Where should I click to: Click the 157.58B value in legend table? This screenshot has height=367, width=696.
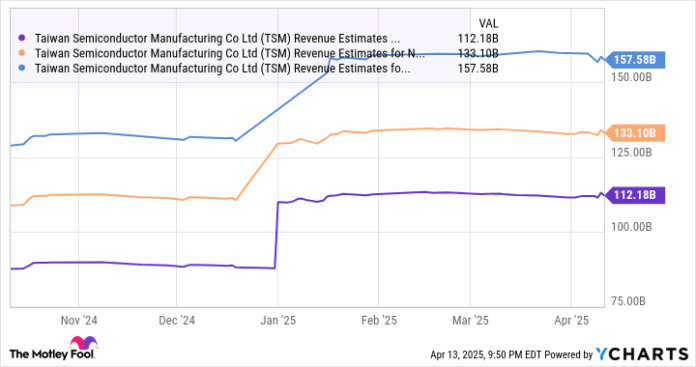coord(478,68)
